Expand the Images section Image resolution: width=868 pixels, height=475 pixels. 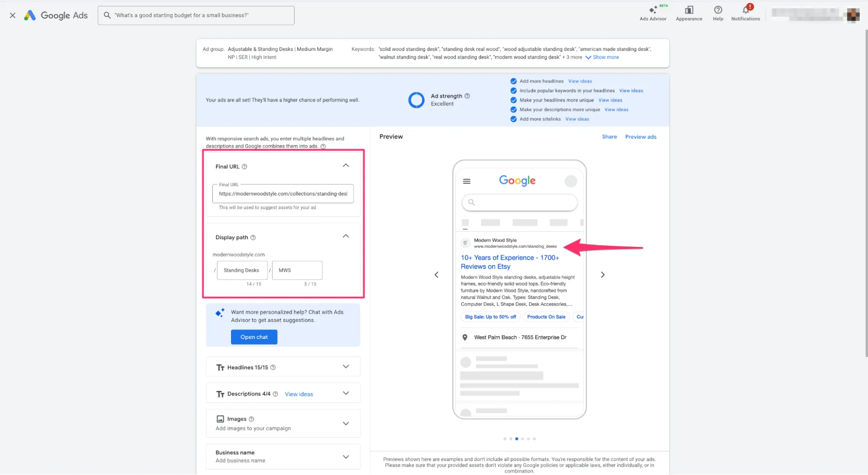point(346,423)
